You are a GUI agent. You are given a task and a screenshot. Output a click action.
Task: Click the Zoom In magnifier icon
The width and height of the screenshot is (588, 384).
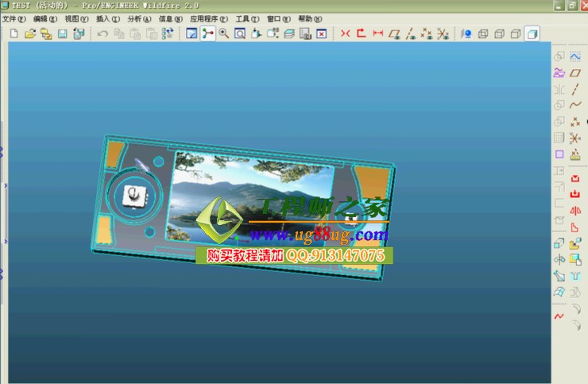(223, 34)
